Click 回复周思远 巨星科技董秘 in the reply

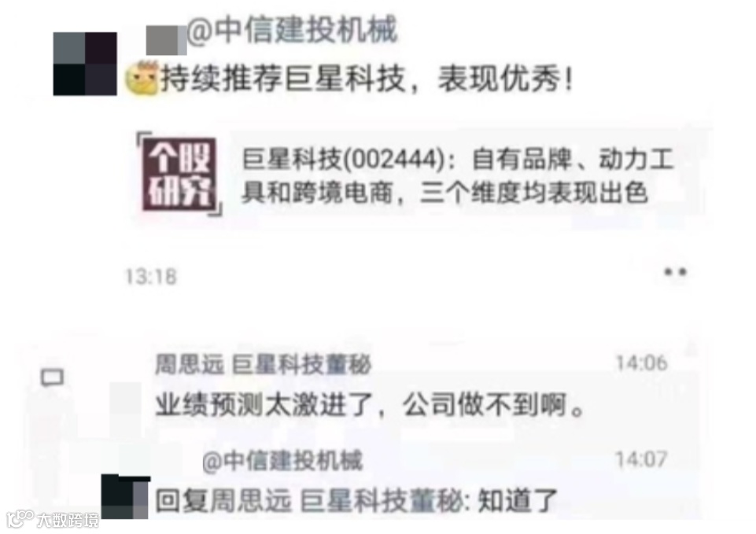tap(311, 501)
